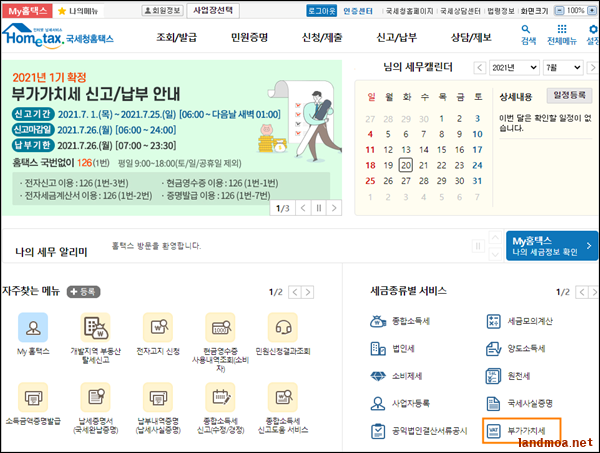Select 소비제세 diamond icon
This screenshot has height=453, width=600.
pyautogui.click(x=378, y=376)
